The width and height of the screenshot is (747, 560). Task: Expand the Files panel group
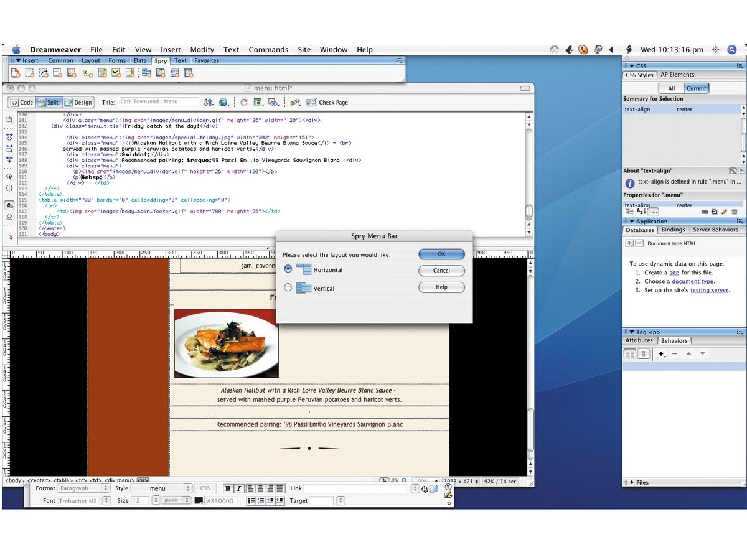[x=632, y=482]
